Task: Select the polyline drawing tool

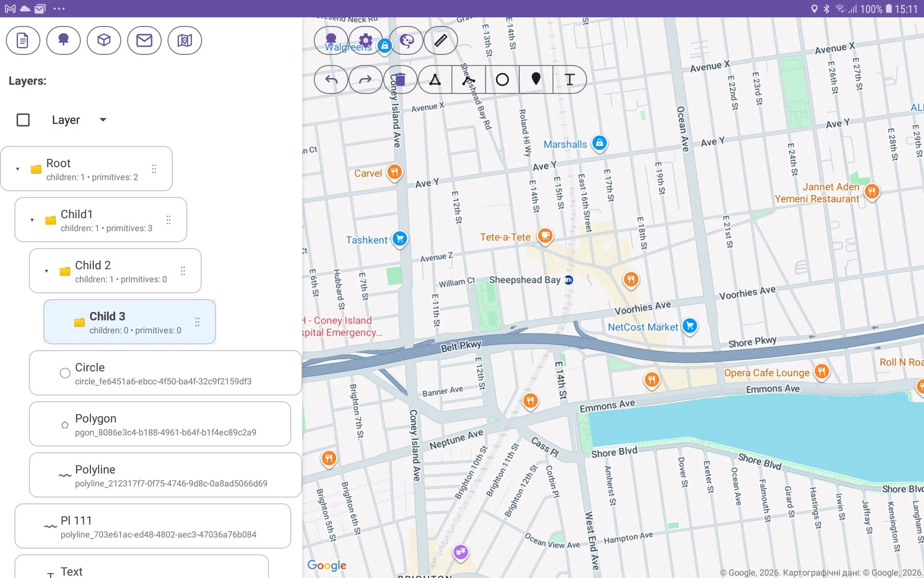Action: 469,79
